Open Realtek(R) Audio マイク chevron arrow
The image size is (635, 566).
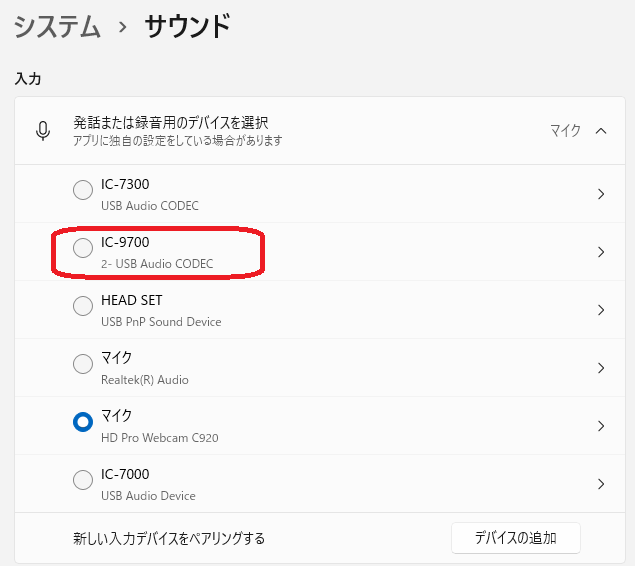click(x=601, y=368)
